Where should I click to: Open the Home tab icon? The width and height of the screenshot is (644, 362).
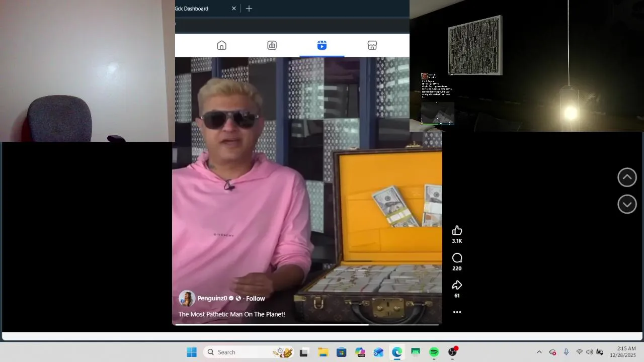pyautogui.click(x=221, y=46)
